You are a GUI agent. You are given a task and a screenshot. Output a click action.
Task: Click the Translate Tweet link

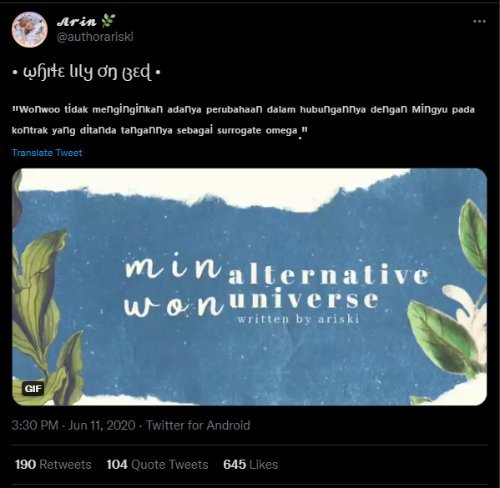pyautogui.click(x=47, y=153)
